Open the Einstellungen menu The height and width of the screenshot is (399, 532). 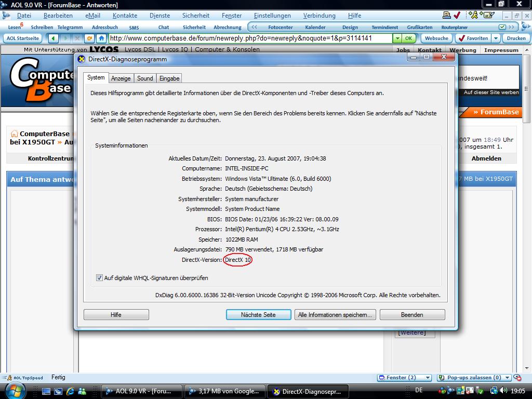tap(272, 16)
